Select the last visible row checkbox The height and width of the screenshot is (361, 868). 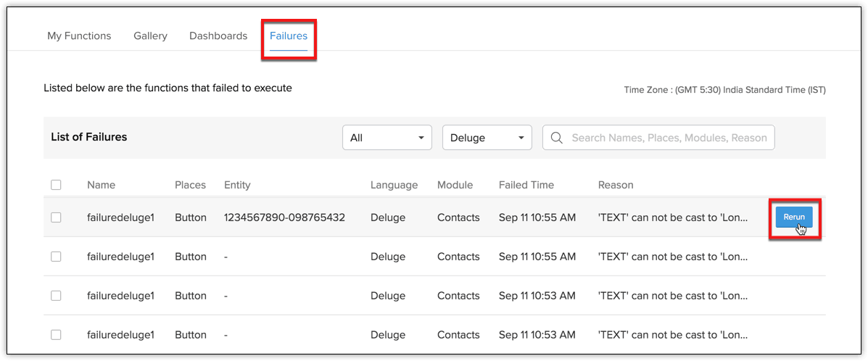(56, 335)
